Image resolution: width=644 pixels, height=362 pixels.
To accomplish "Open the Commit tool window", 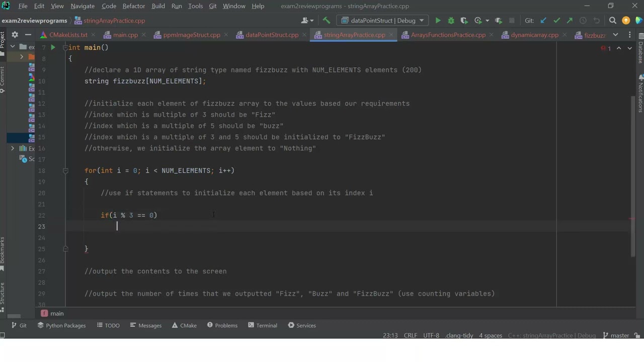I will 3,79.
